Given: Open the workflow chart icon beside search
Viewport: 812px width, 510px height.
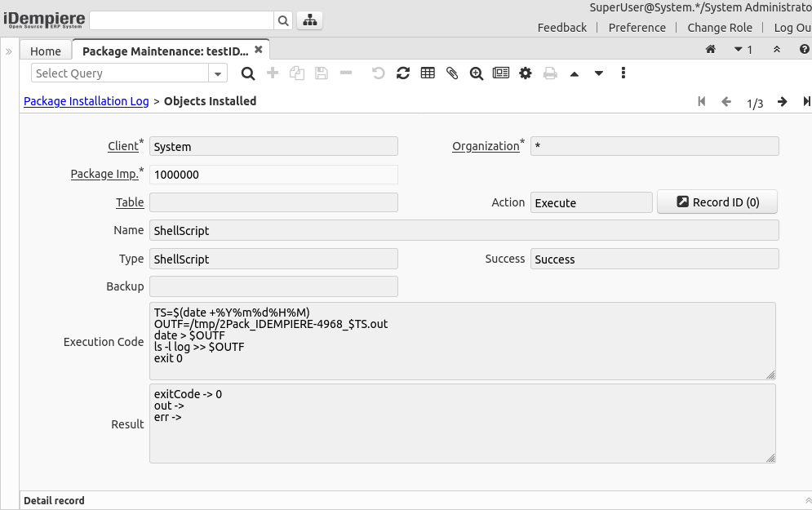Looking at the screenshot, I should click(309, 20).
